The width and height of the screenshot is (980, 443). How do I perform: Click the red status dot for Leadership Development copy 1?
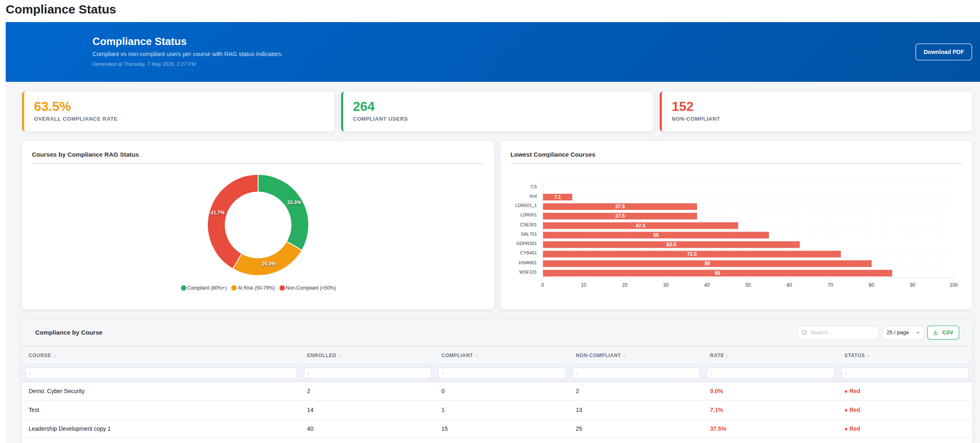pos(846,429)
